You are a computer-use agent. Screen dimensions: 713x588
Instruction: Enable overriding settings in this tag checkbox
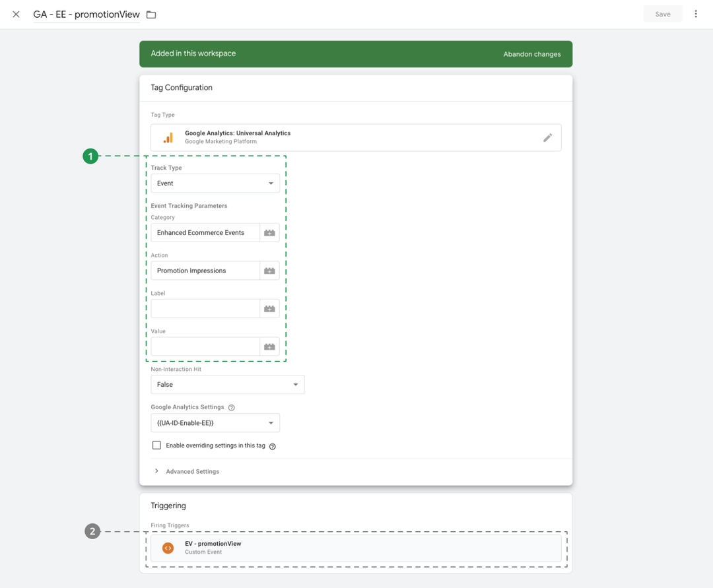156,445
